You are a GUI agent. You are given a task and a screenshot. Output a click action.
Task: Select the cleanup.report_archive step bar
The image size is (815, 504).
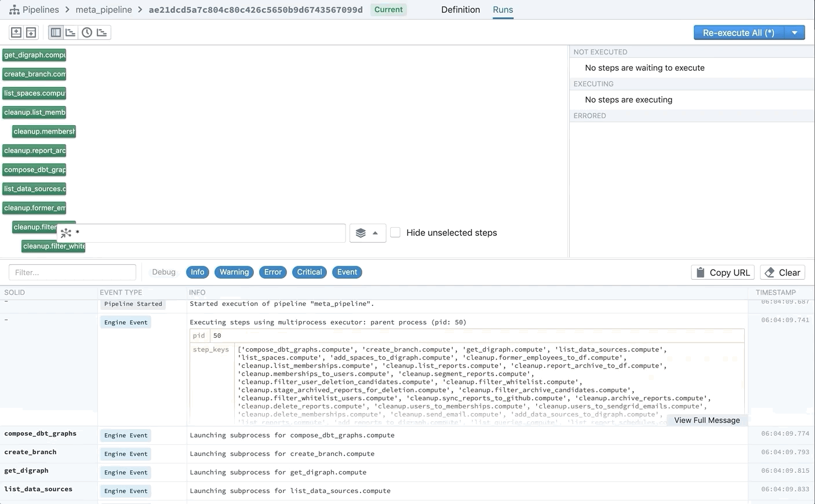click(34, 151)
